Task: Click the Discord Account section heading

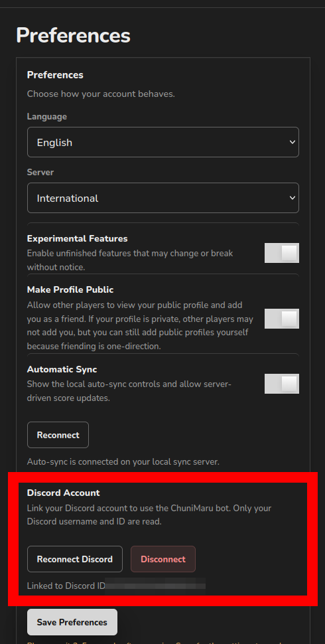Action: pos(63,493)
